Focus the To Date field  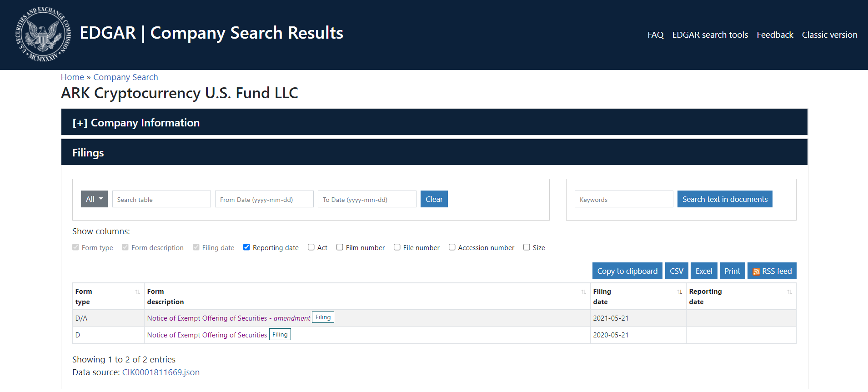[x=367, y=199]
